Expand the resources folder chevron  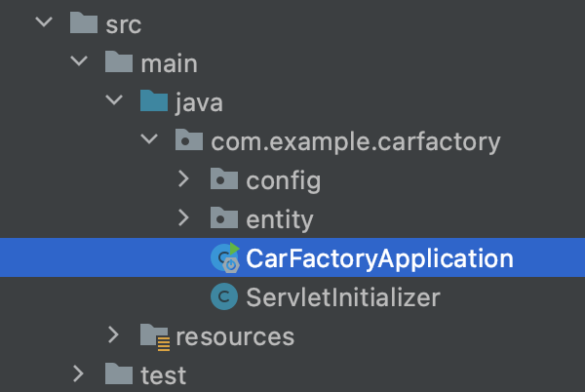coord(113,334)
